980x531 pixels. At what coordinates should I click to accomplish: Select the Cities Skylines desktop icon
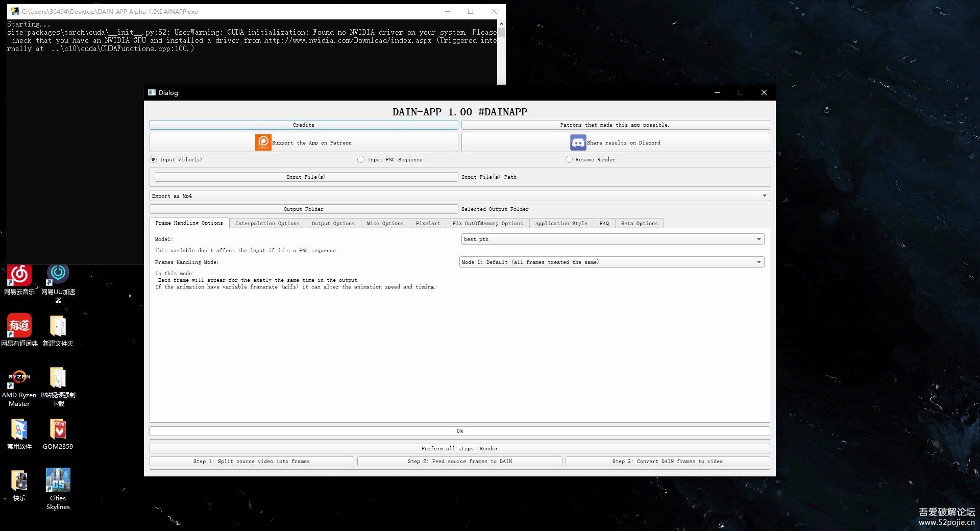(58, 489)
